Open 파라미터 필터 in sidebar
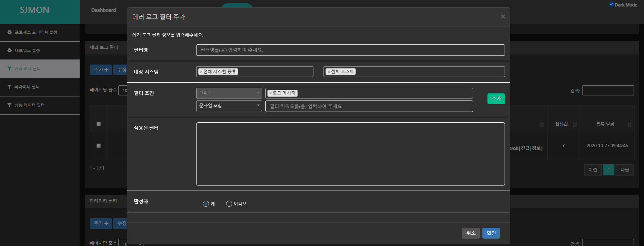The image size is (644, 246). (x=40, y=87)
